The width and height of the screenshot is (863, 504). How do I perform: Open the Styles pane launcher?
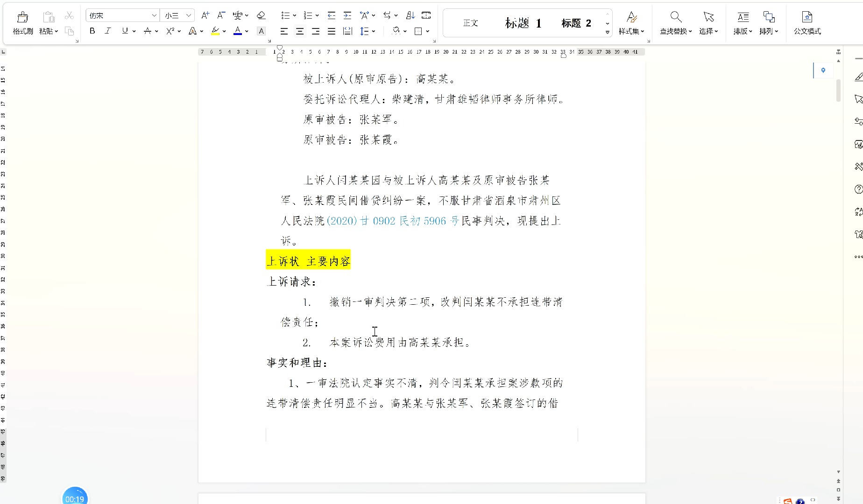(x=648, y=41)
